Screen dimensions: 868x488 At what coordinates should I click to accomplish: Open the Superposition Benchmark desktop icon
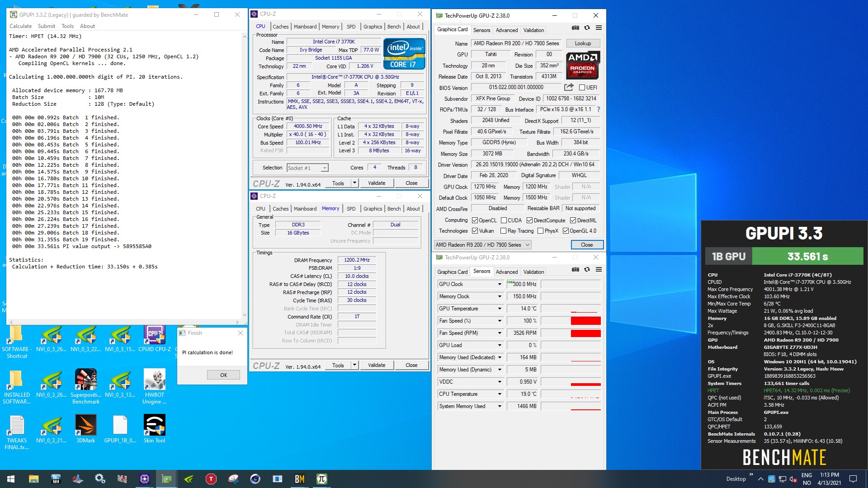click(x=86, y=387)
